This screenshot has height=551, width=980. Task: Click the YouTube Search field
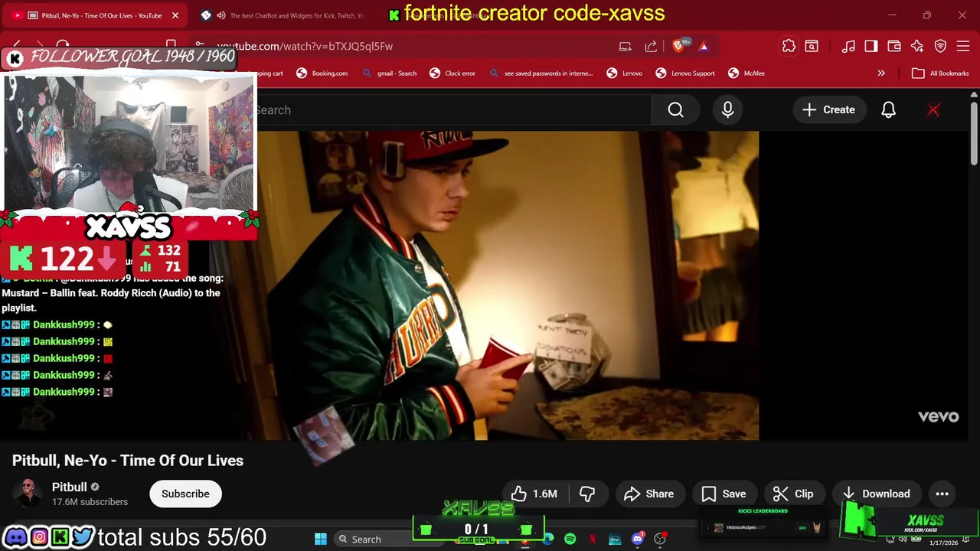[x=452, y=110]
